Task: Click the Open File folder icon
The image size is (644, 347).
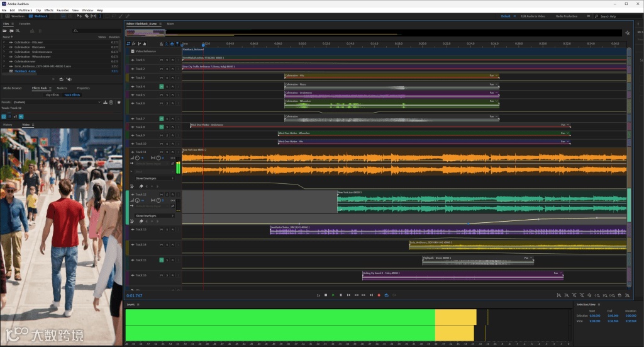Action: (x=4, y=30)
